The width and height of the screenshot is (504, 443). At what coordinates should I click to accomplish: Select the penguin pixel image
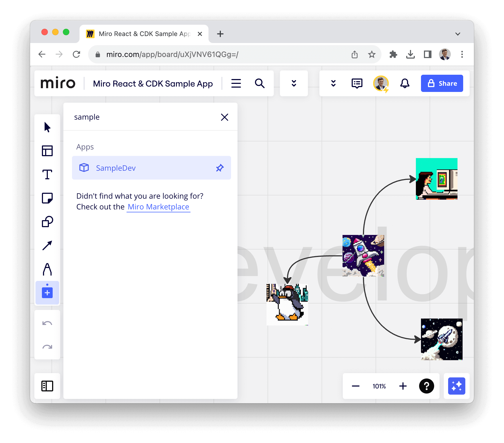(x=287, y=305)
